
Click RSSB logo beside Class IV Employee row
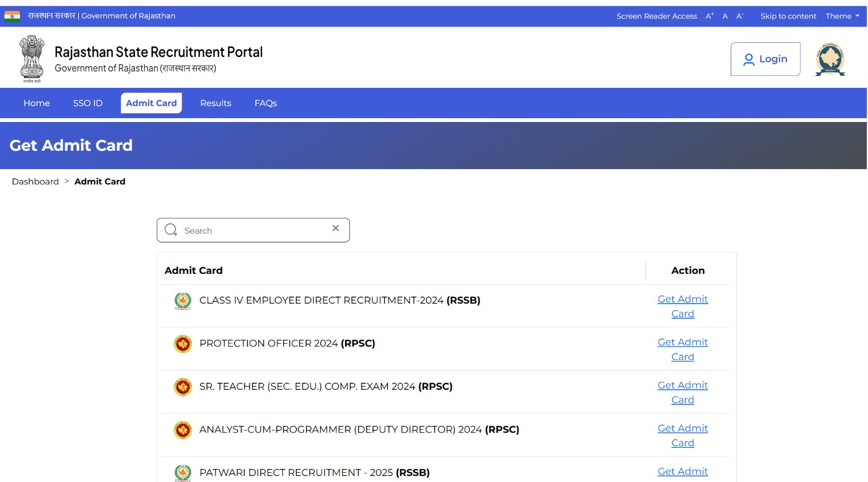(x=183, y=301)
